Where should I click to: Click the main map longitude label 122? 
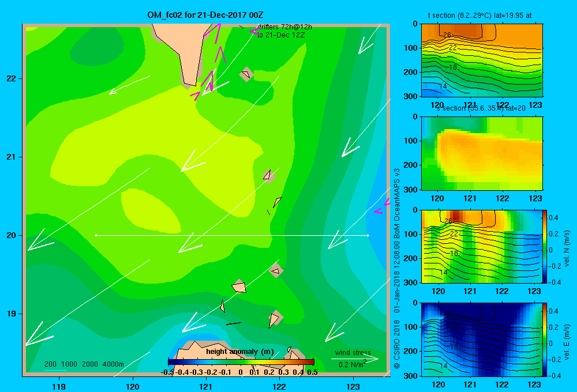pyautogui.click(x=279, y=386)
